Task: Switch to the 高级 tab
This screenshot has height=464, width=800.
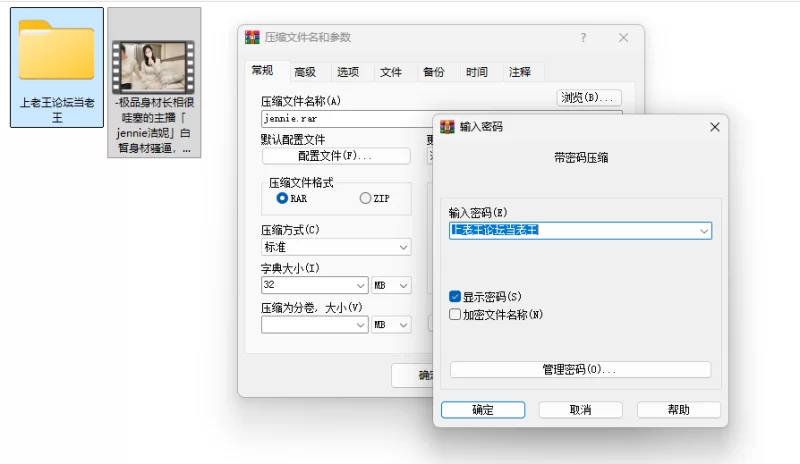Action: click(305, 72)
